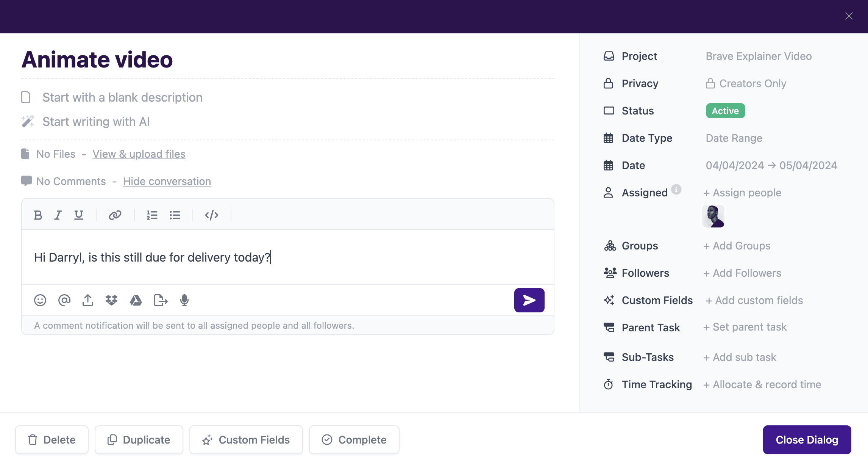Toggle bold formatting in comment editor
This screenshot has width=868, height=461.
38,215
